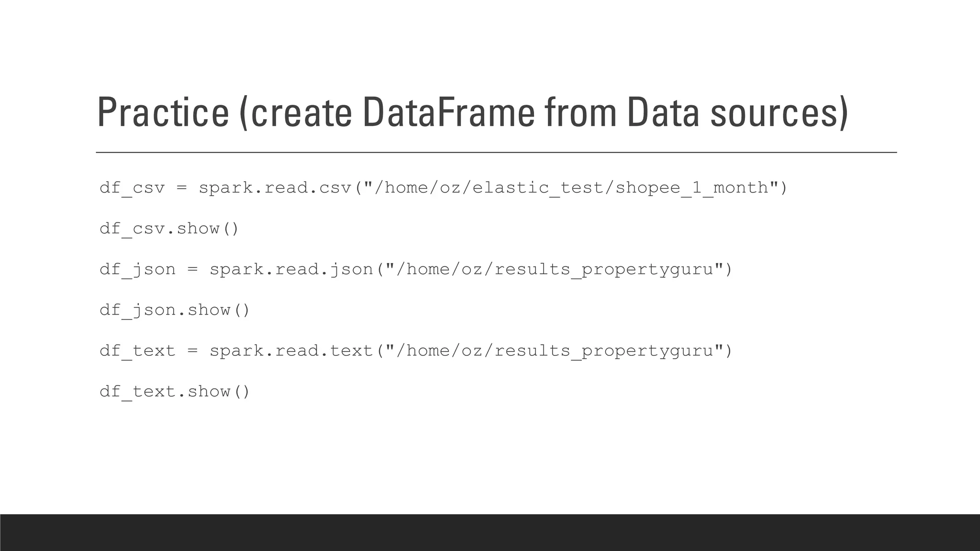Click the slide title 'Practice (create DataFrame from Data sources)'
The width and height of the screenshot is (980, 551).
pyautogui.click(x=473, y=113)
